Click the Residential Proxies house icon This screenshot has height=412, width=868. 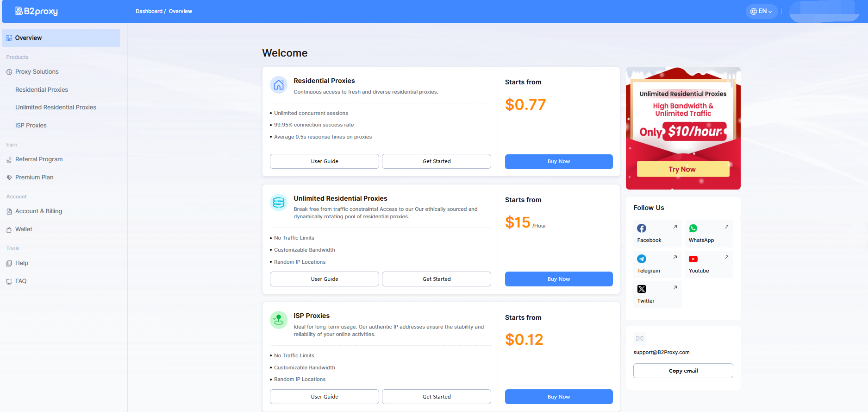point(279,85)
